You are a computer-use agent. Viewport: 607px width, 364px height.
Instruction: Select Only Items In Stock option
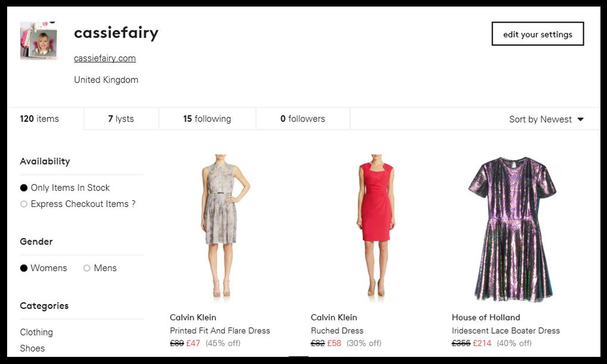point(24,188)
